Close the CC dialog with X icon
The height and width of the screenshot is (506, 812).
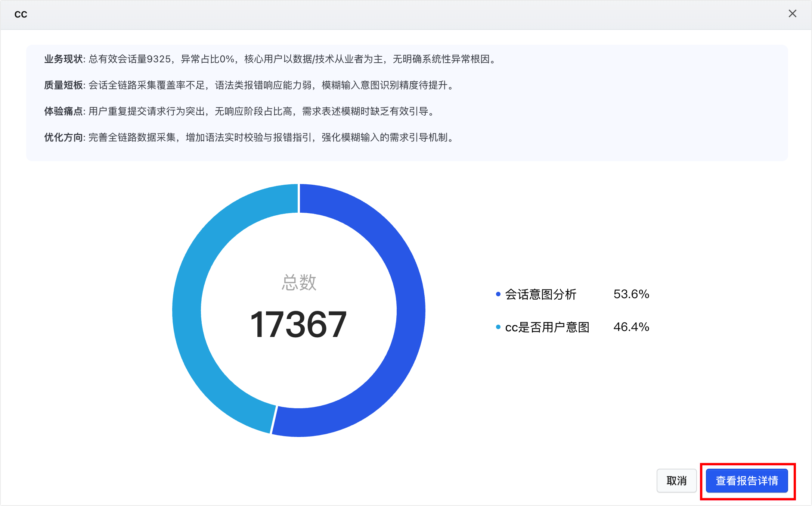point(792,14)
